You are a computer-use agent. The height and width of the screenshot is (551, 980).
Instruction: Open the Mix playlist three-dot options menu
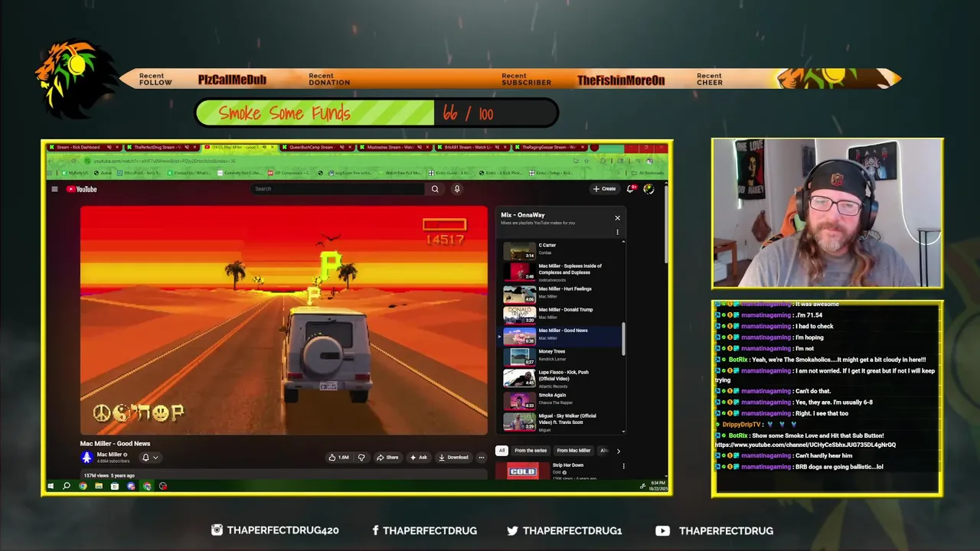pos(617,232)
